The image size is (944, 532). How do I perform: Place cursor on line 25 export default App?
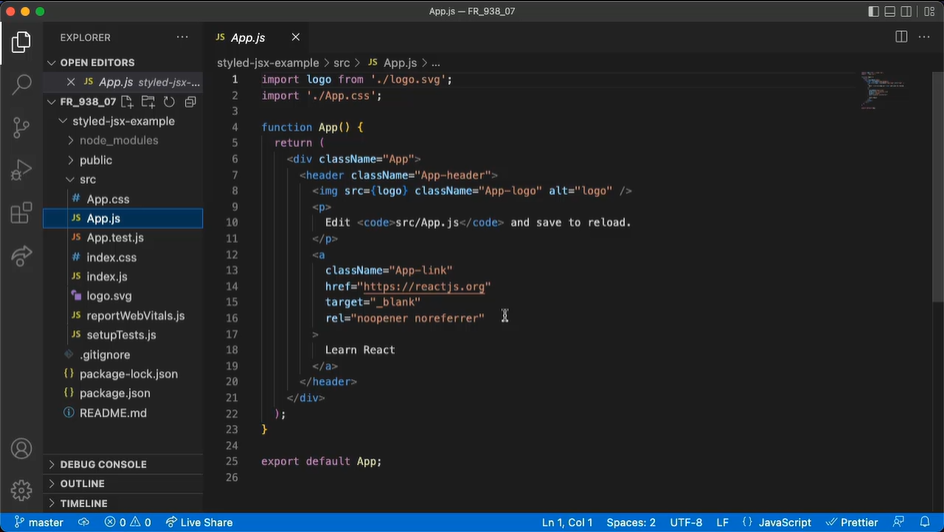point(321,461)
